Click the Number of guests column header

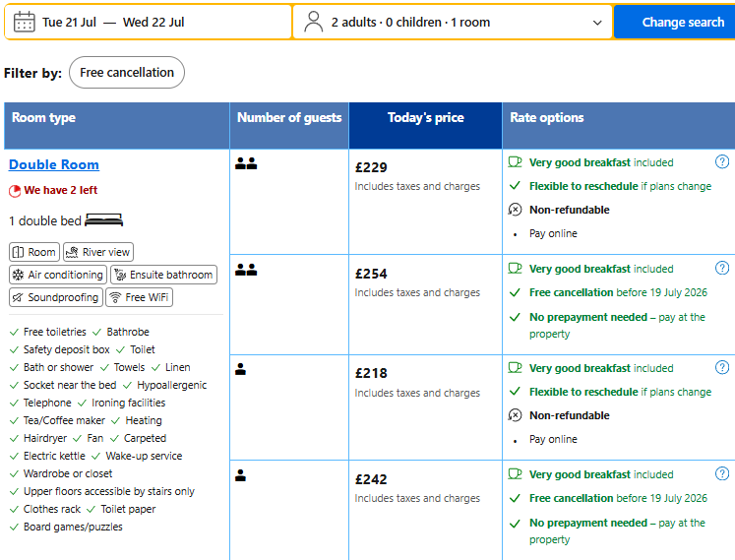(x=289, y=126)
